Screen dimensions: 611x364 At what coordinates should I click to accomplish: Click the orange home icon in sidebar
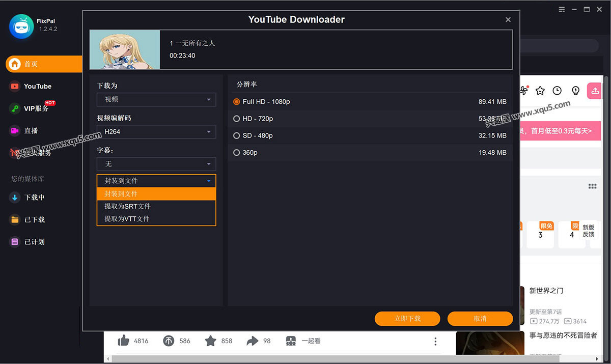tap(15, 64)
